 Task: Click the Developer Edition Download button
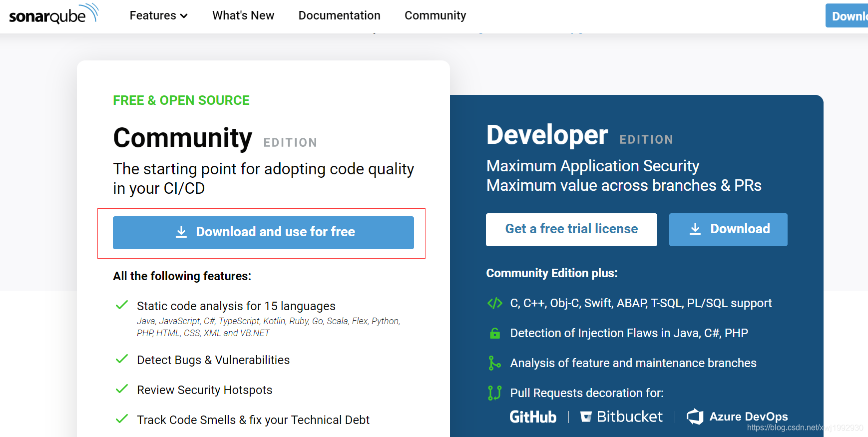coord(728,229)
